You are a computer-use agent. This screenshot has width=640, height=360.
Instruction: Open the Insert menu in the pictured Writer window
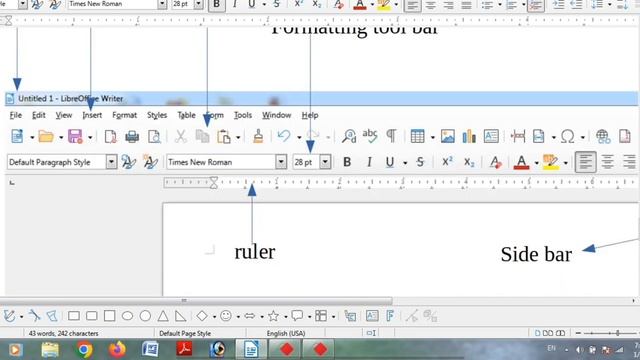(92, 115)
